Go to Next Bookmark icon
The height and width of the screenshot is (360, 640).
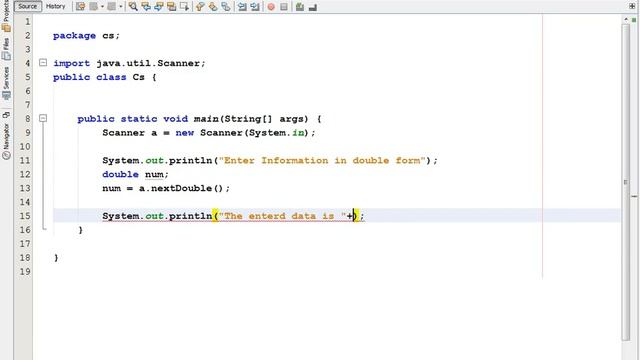click(213, 7)
